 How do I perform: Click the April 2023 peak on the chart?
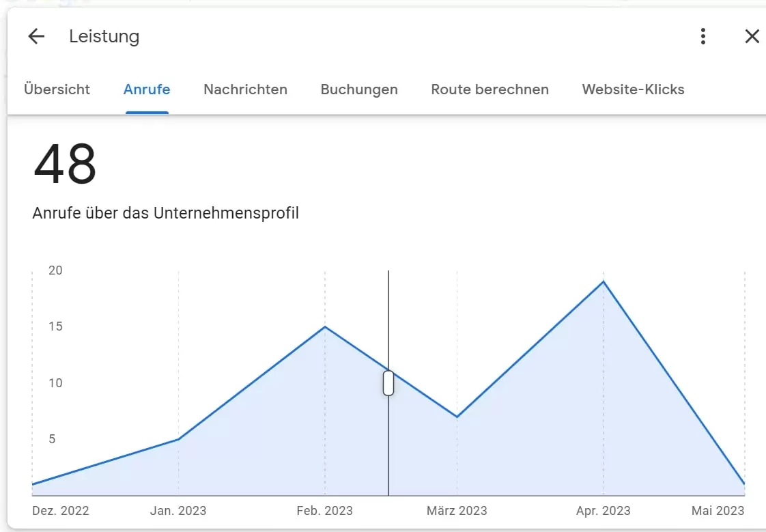(603, 281)
